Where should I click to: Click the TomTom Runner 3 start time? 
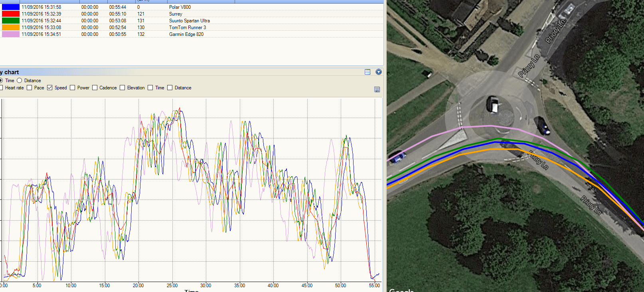(x=41, y=28)
